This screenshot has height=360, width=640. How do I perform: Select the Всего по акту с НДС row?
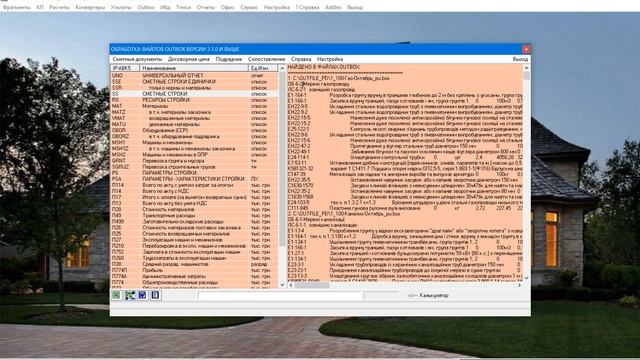pos(194,191)
